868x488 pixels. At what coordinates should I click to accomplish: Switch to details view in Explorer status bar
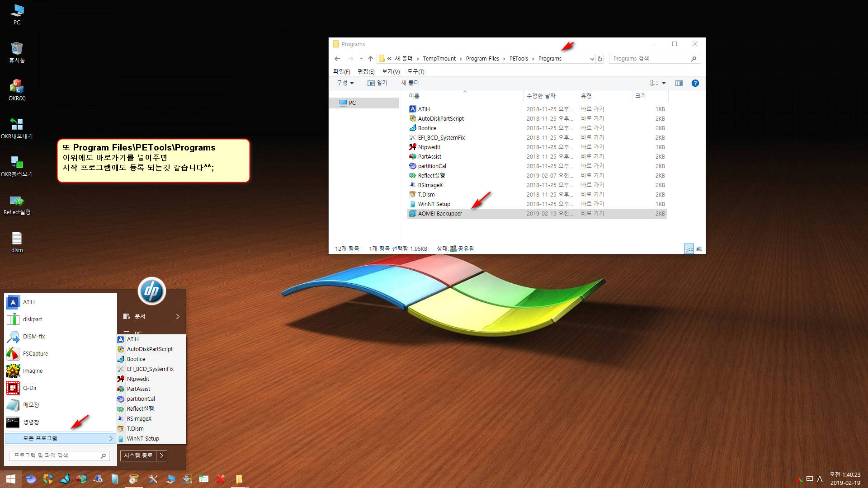click(689, 249)
